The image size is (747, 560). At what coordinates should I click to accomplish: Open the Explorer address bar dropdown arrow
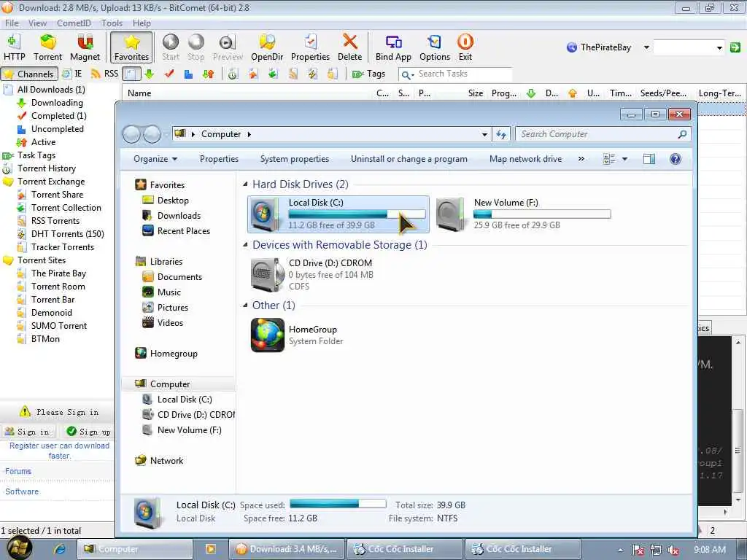[484, 134]
